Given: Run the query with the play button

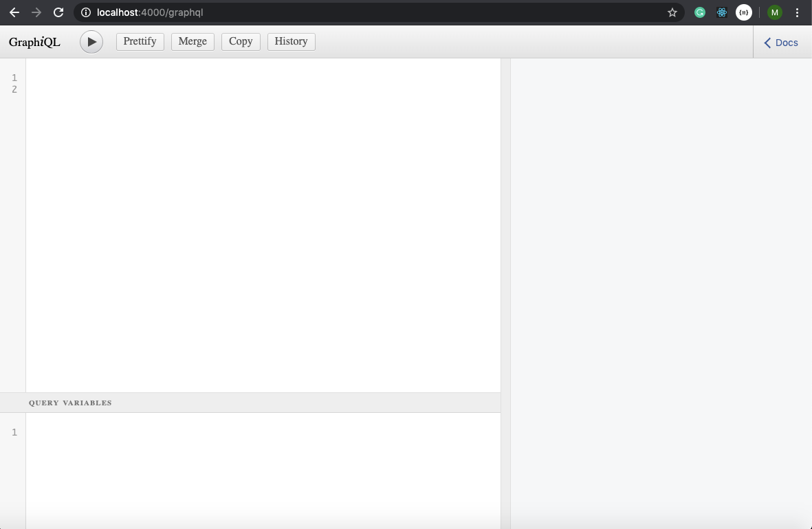Looking at the screenshot, I should point(91,41).
